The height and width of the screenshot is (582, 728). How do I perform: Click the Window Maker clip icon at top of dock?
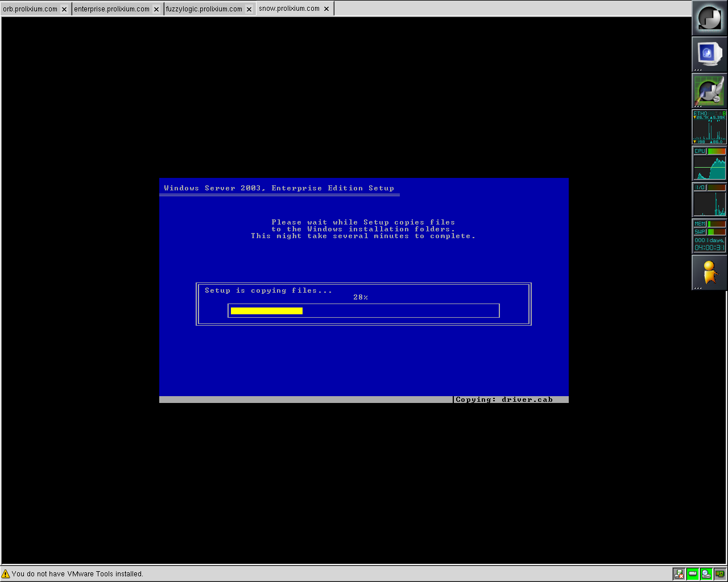(x=709, y=18)
